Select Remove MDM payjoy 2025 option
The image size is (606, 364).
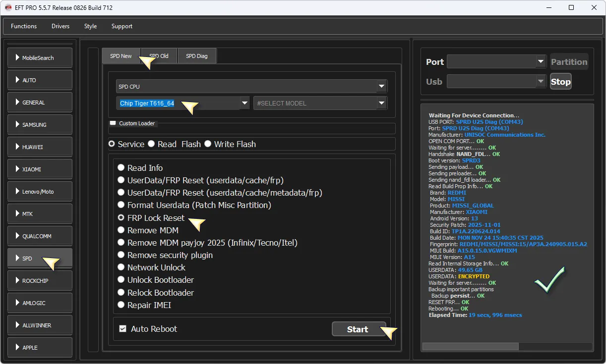(x=121, y=243)
